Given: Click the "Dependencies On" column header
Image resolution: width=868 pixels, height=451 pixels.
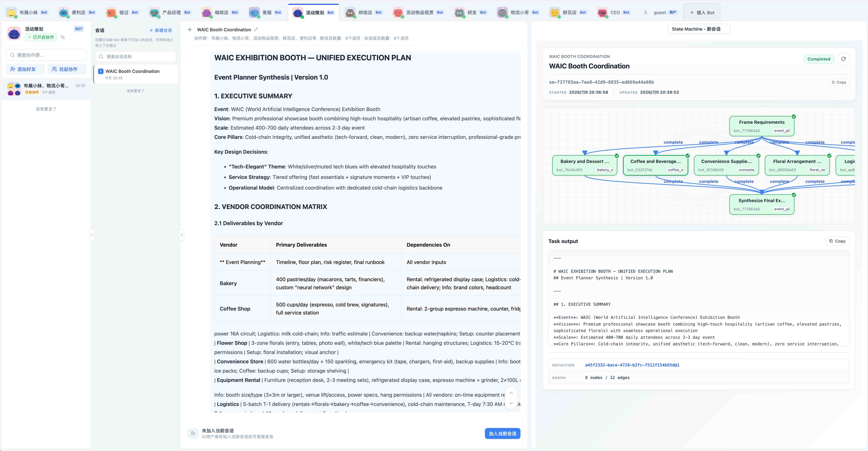Looking at the screenshot, I should click(428, 245).
